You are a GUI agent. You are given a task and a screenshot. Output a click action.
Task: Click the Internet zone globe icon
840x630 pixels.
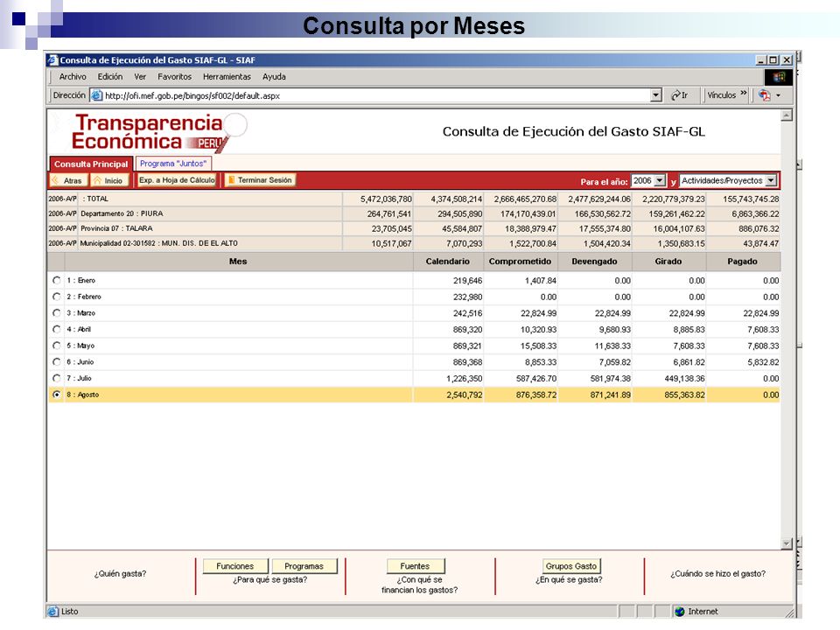tap(680, 612)
